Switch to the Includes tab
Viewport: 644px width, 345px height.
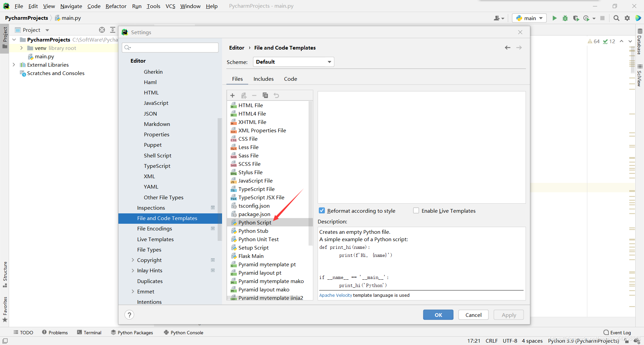coord(263,79)
